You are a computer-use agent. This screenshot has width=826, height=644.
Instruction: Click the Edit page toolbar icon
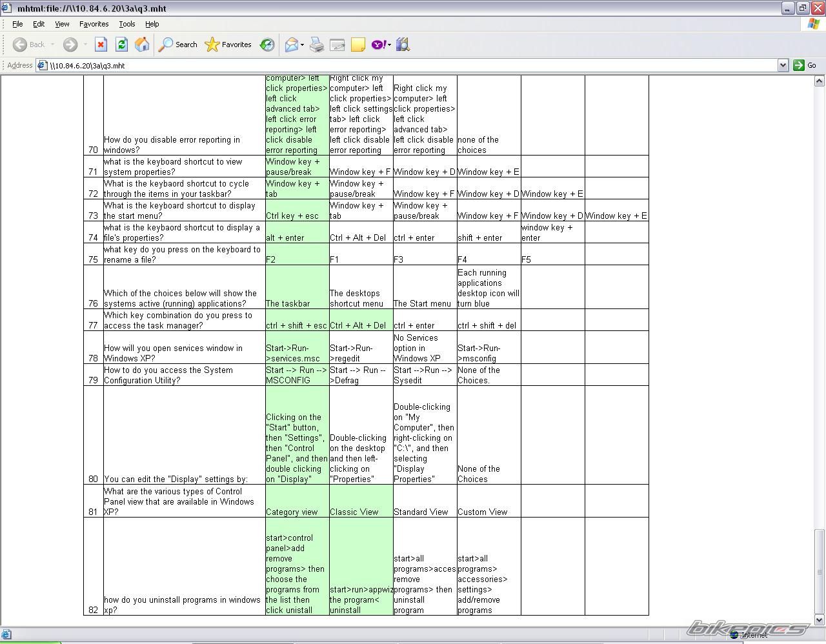(x=337, y=45)
